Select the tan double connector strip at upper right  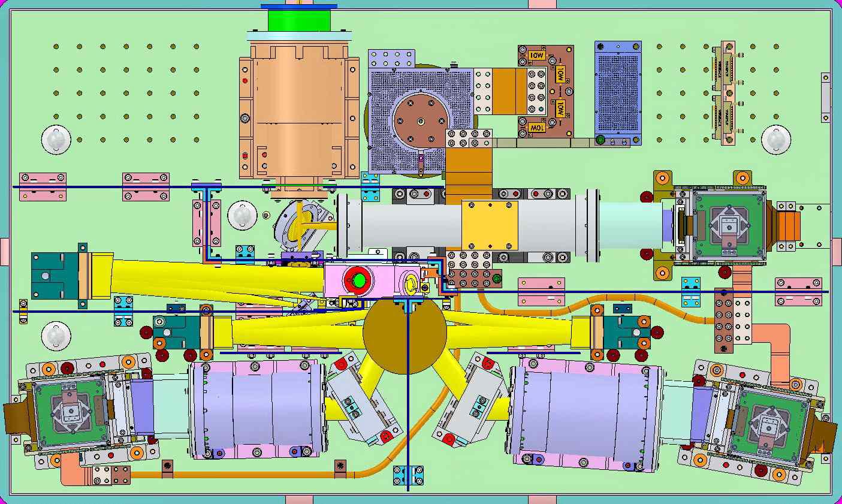pos(728,92)
